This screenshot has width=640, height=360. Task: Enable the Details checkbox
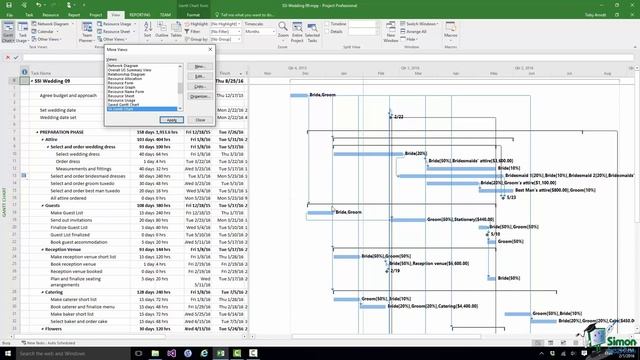[x=327, y=31]
